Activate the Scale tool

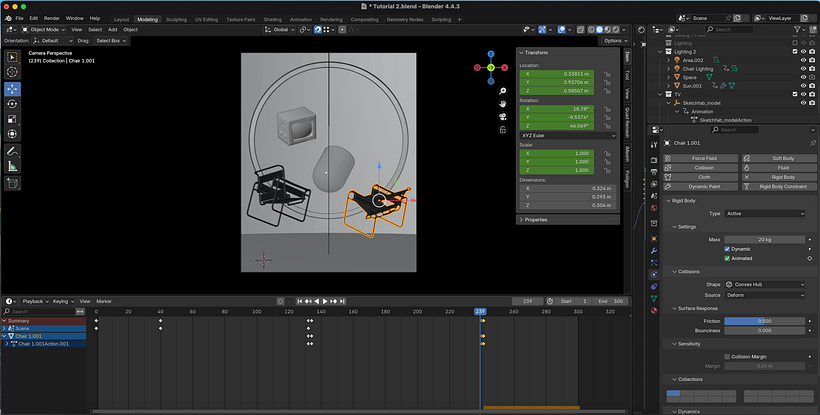tap(13, 119)
